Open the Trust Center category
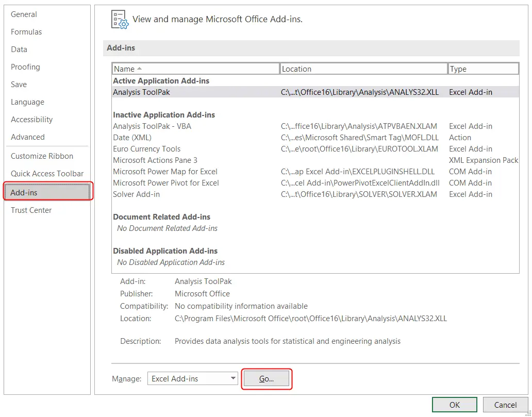 31,210
